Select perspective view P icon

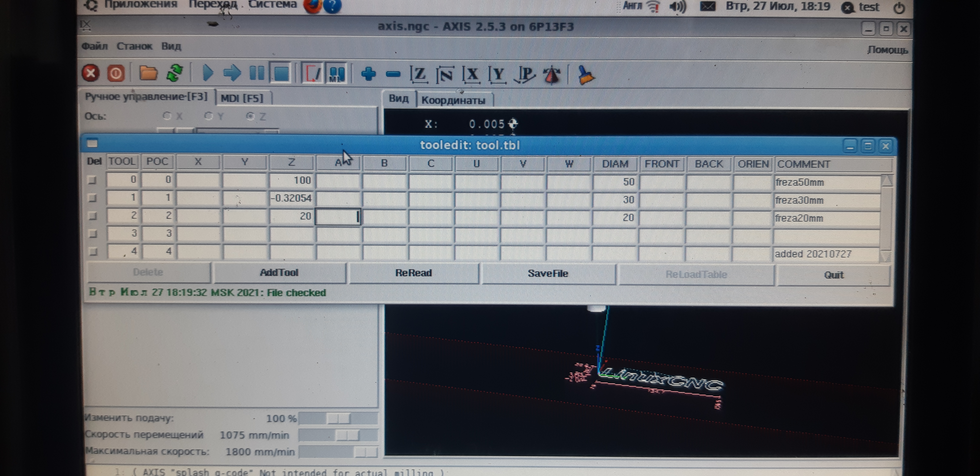pyautogui.click(x=525, y=75)
